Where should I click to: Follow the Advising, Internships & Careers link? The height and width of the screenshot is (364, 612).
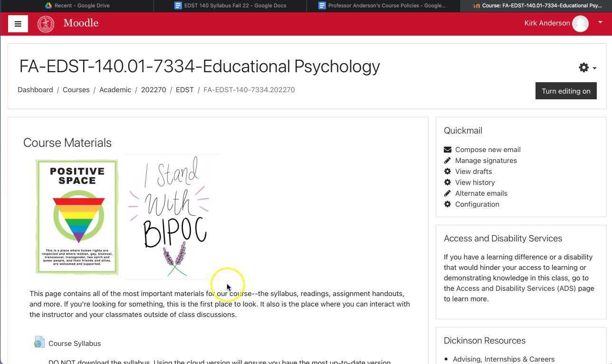coord(504,359)
